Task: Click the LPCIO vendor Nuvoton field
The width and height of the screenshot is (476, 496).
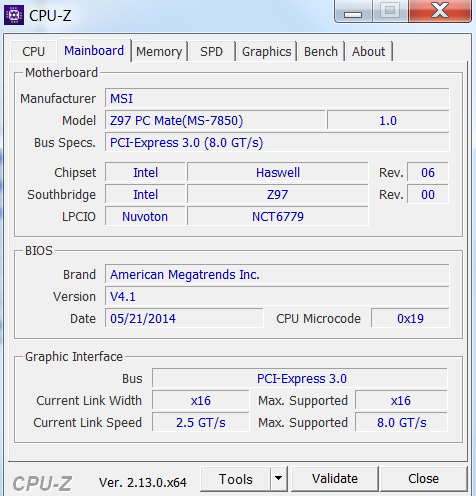Action: point(145,217)
